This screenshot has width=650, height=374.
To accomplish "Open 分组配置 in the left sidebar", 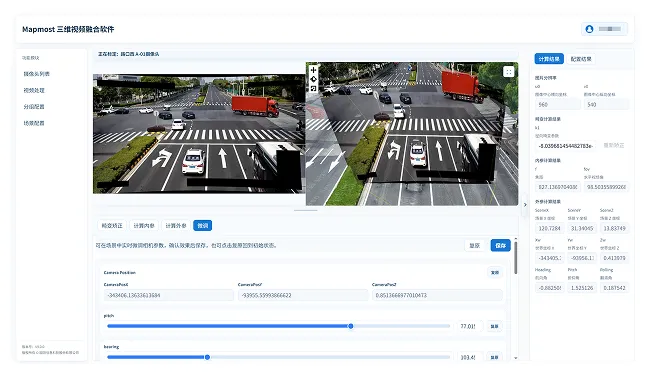I will click(34, 107).
